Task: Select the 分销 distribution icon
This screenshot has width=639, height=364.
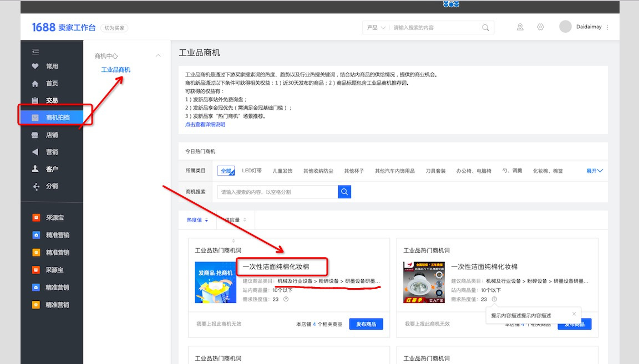Action: 34,186
